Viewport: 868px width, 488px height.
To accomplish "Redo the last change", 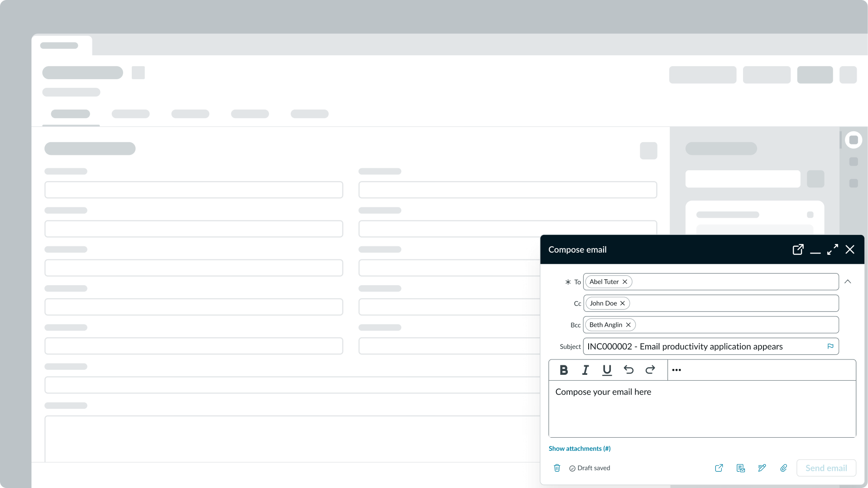I will point(650,370).
